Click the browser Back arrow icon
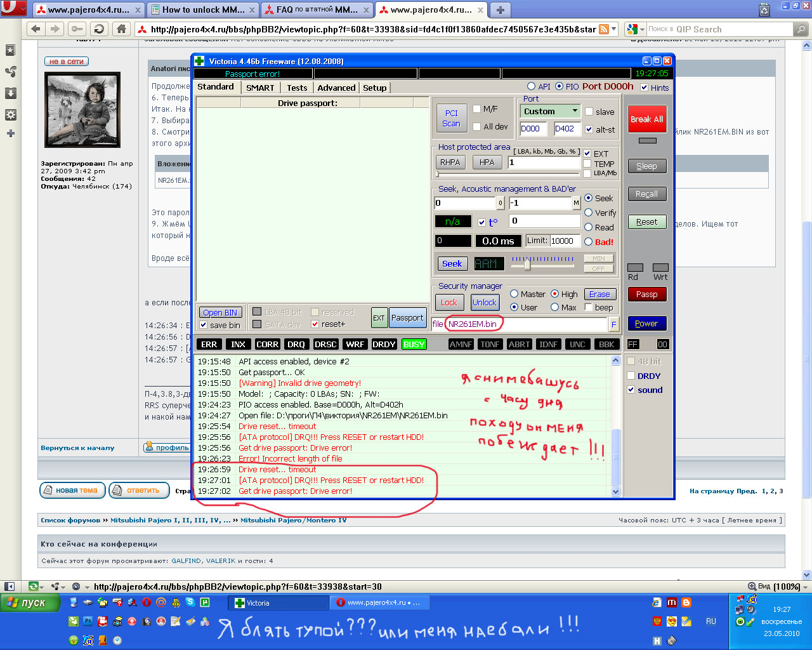Image resolution: width=812 pixels, height=650 pixels. point(36,29)
